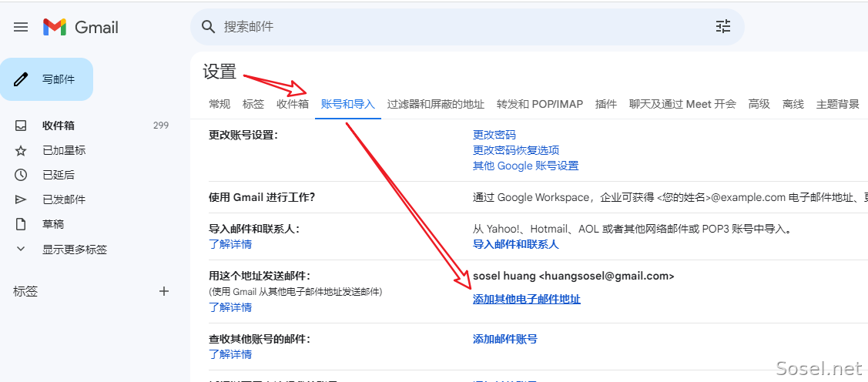Switch to 转发和 POP/IMAP tab

click(540, 104)
